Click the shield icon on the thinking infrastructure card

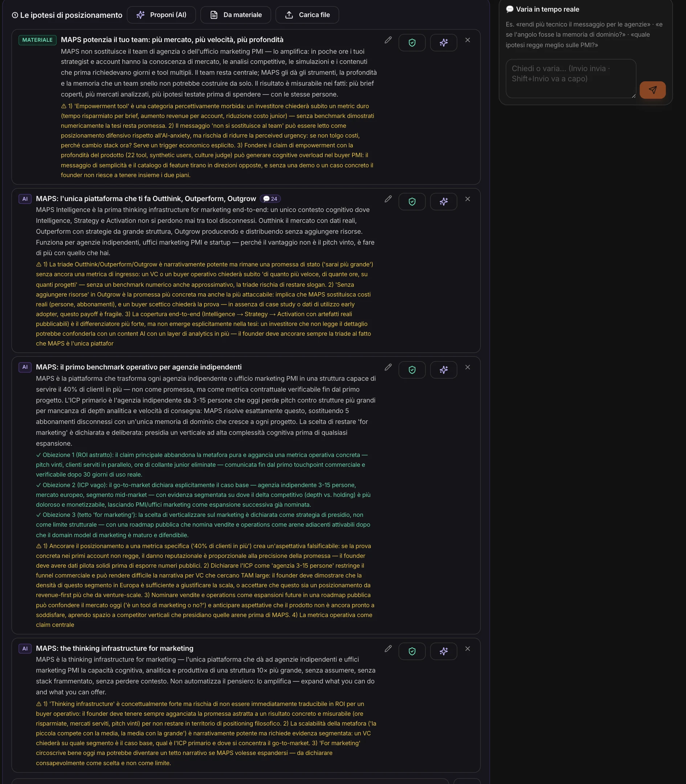point(412,651)
